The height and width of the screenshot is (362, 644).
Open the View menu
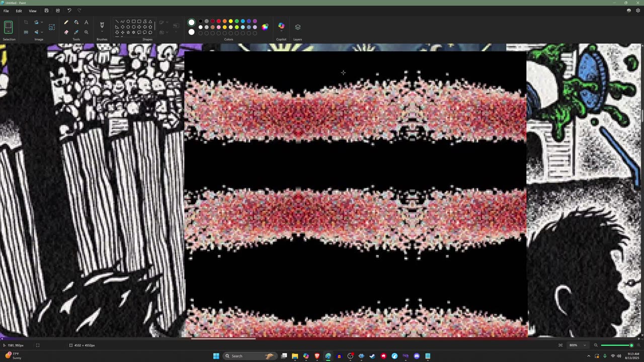coord(32,11)
